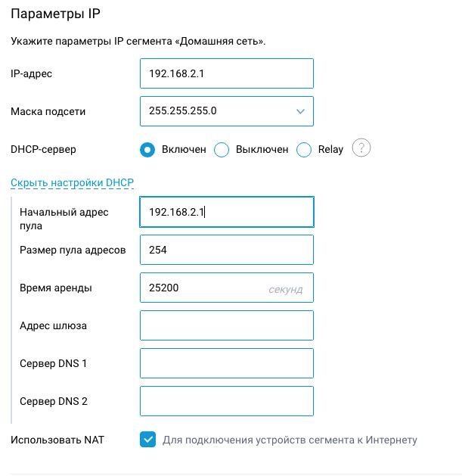Select the "Включен" DHCP radio button
Screen dimensions: 462x476
tap(148, 150)
